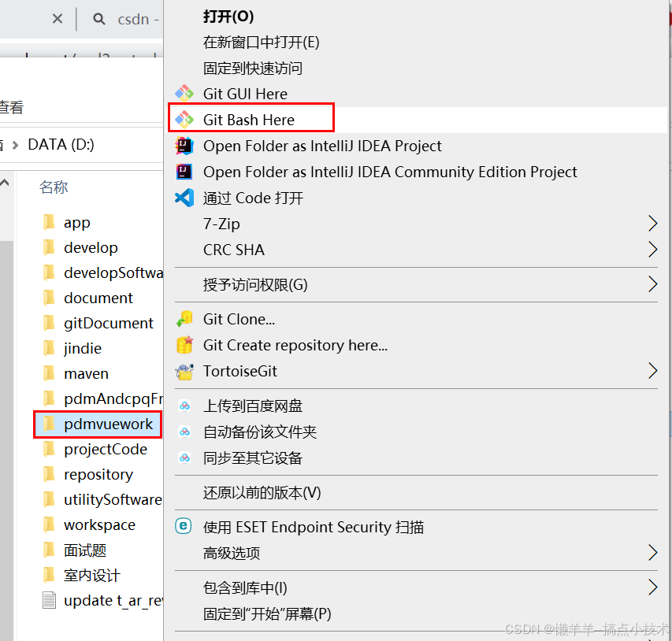
Task: Click the ESET Endpoint Security icon
Action: (184, 526)
